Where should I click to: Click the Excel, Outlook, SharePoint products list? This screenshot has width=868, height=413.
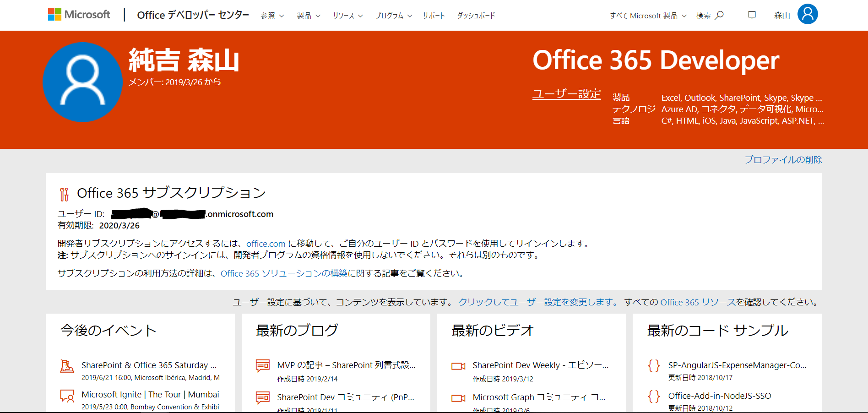point(742,98)
